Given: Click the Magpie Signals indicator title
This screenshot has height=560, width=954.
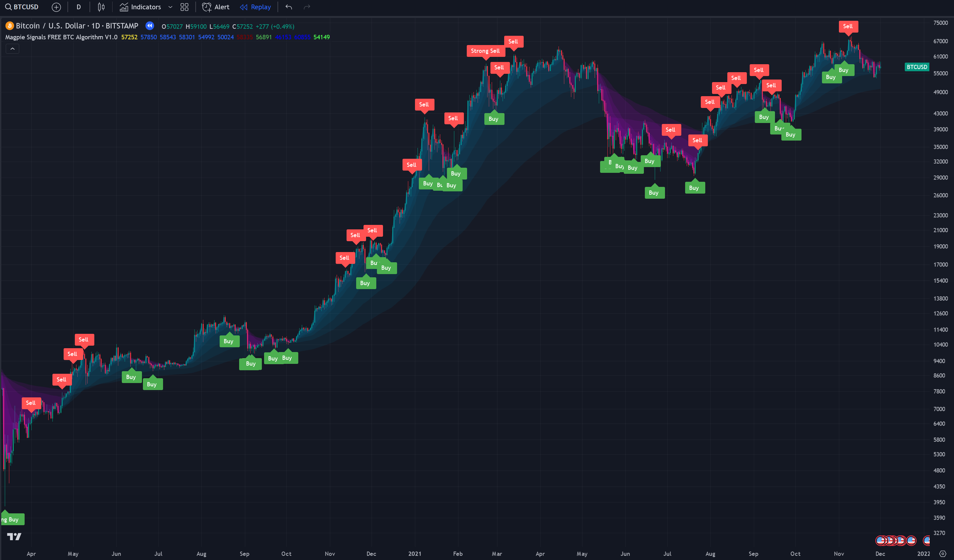Looking at the screenshot, I should [61, 37].
